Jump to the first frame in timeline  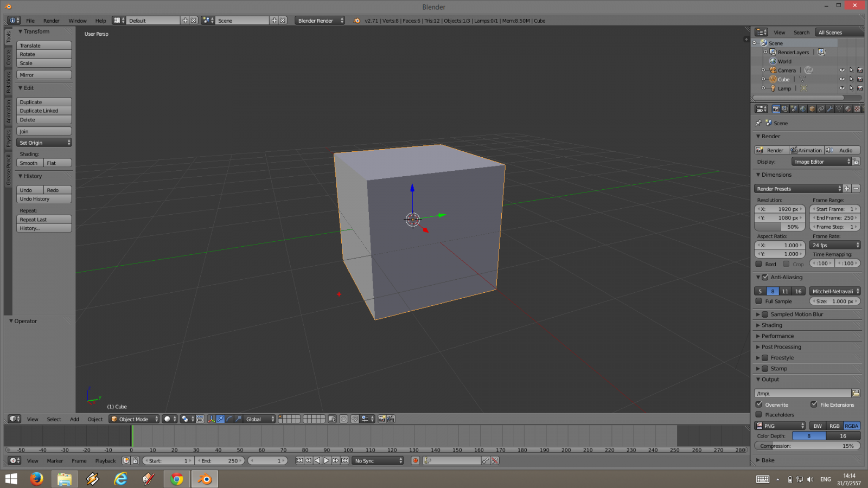(x=299, y=460)
